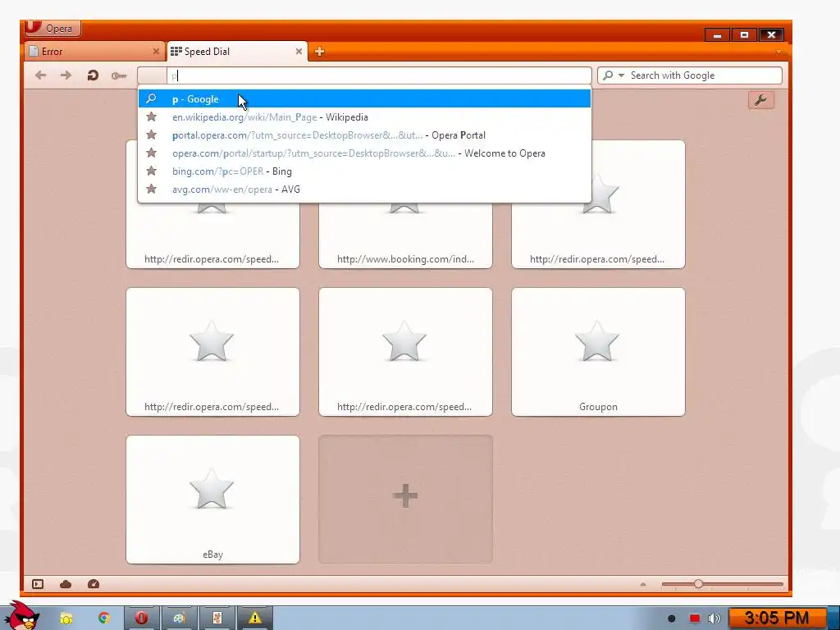This screenshot has width=840, height=630.
Task: Choose the Opera Portal suggestion
Action: (364, 135)
